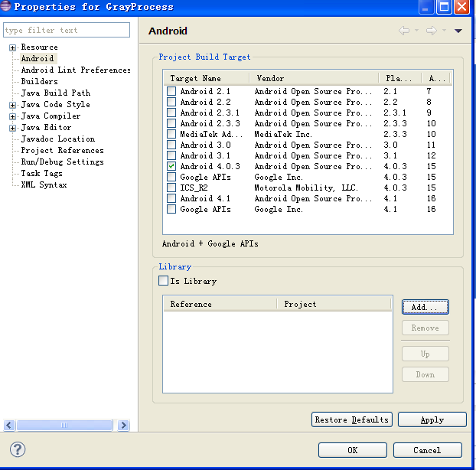Click the Project column header

(x=334, y=304)
